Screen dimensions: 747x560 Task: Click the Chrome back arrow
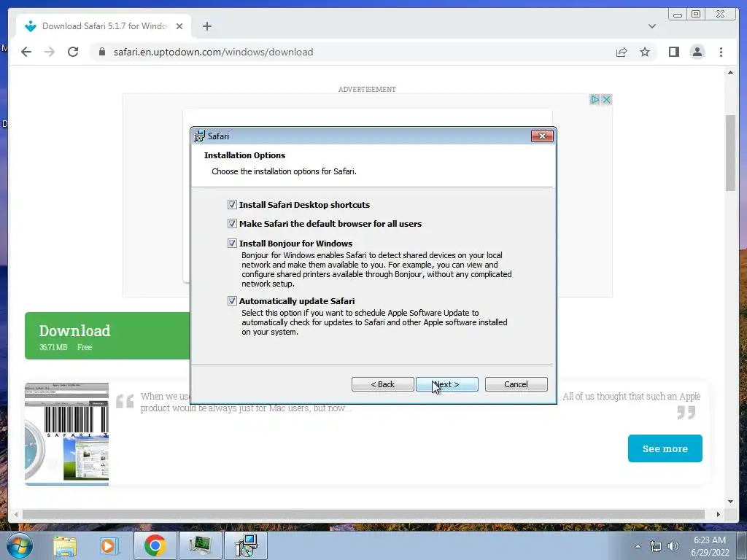(x=26, y=52)
